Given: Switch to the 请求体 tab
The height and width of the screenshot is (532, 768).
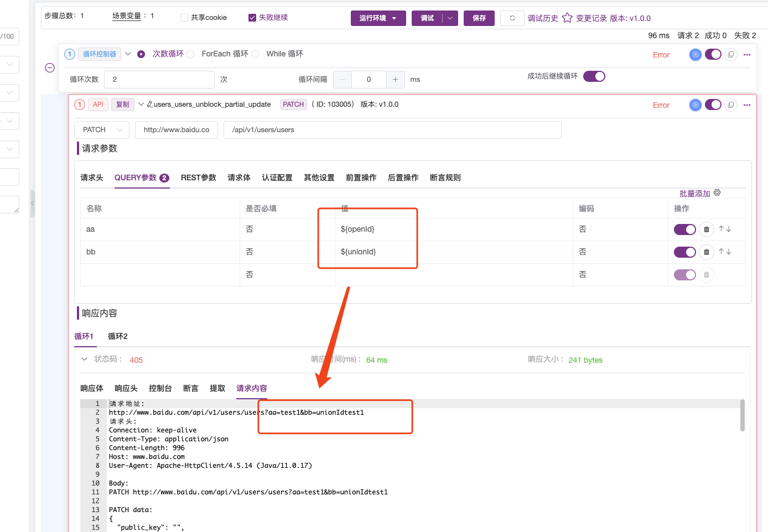Looking at the screenshot, I should pyautogui.click(x=238, y=178).
